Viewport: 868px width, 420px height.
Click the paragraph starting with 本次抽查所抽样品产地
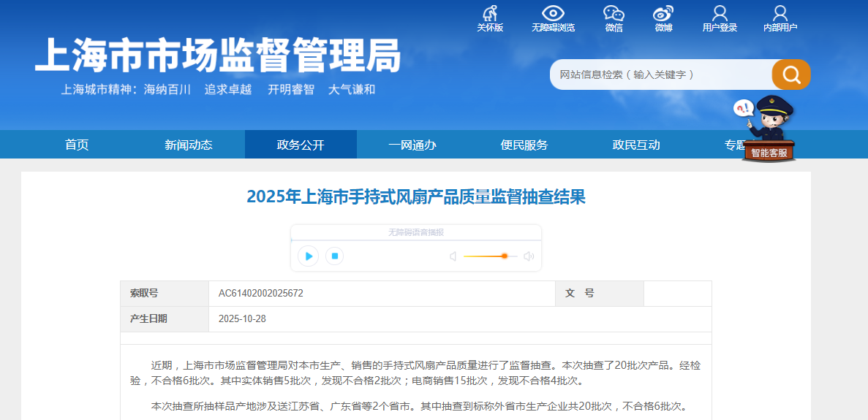tap(419, 407)
